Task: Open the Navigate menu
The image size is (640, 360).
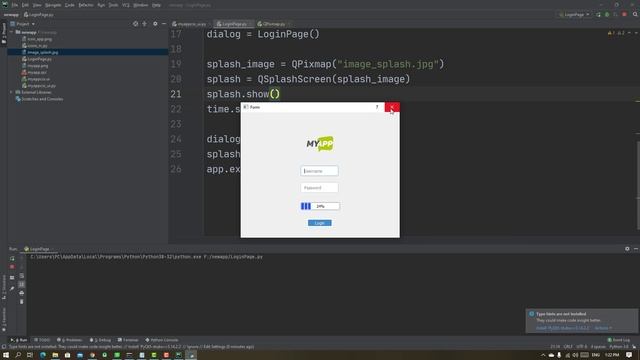Action: coord(53,5)
